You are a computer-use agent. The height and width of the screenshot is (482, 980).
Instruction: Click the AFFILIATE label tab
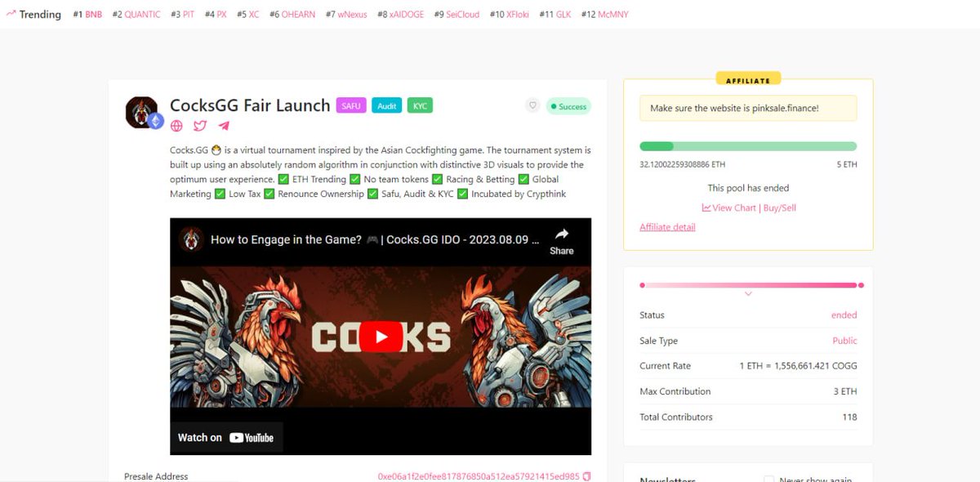coord(748,80)
